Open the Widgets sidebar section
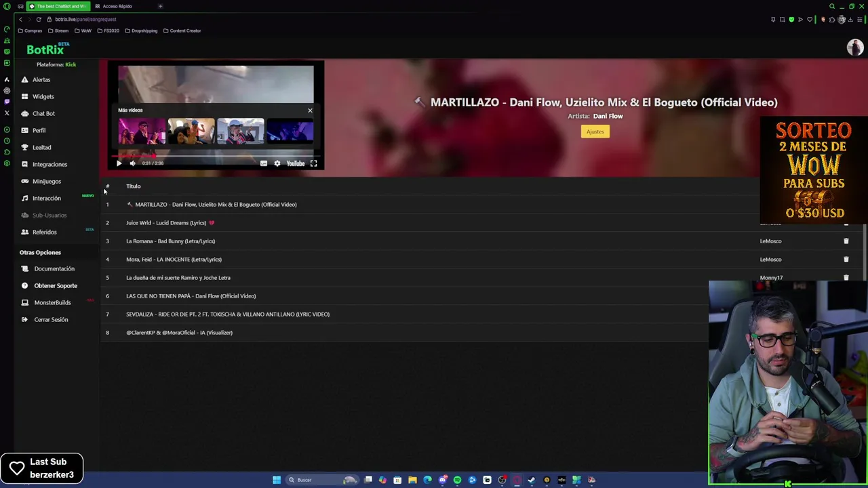The image size is (868, 488). coord(43,96)
